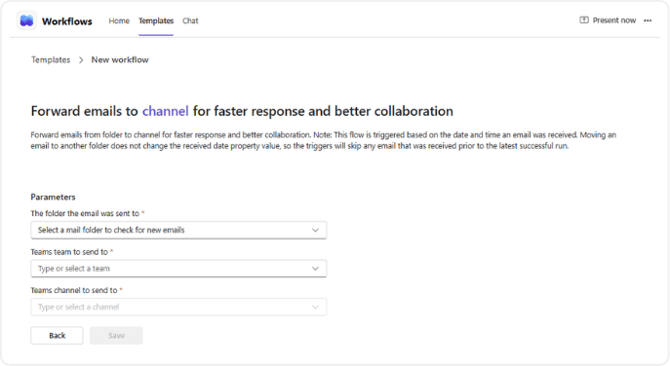Open the Chat tab

(190, 20)
